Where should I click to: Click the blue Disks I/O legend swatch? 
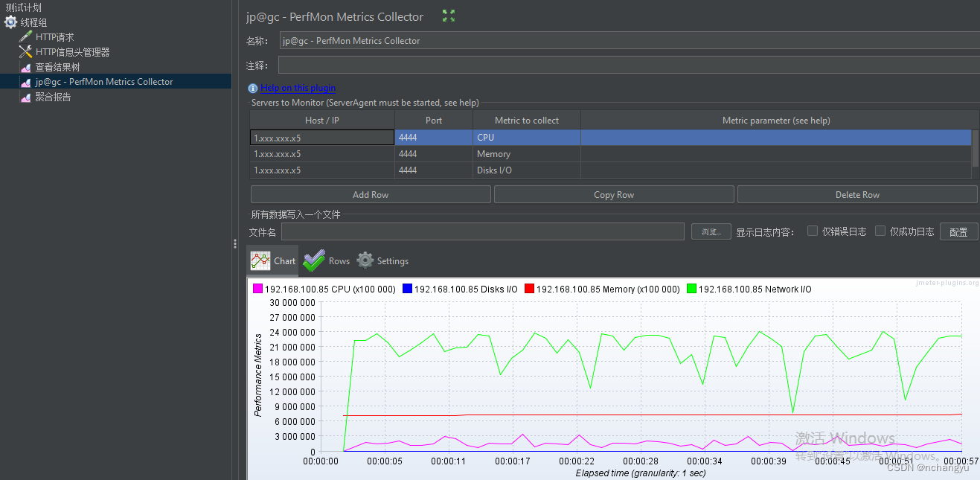point(407,289)
